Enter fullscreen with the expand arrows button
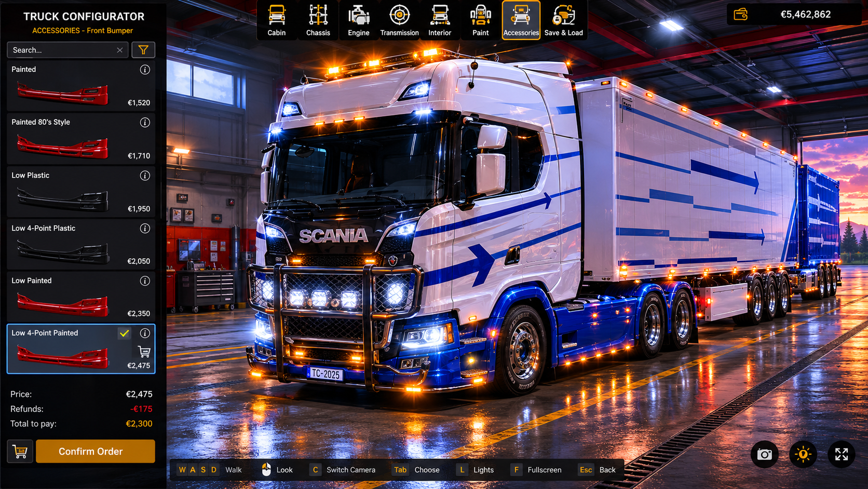868x489 pixels. [x=842, y=455]
